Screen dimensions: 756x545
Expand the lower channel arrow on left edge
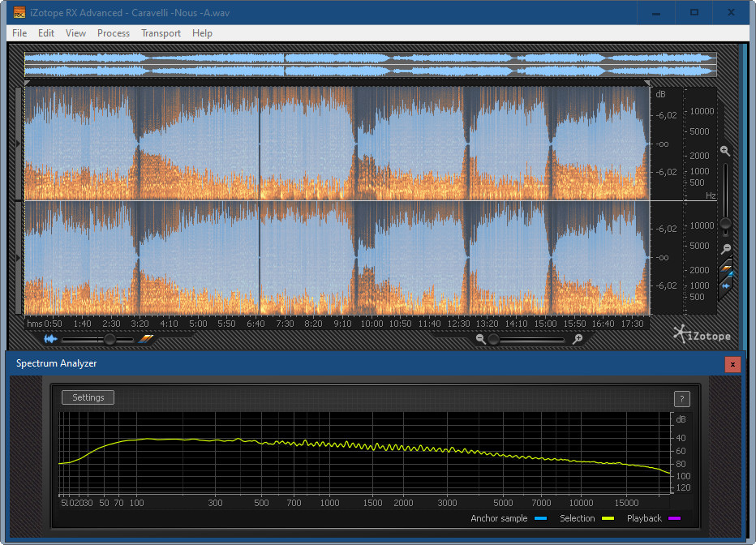[x=19, y=258]
